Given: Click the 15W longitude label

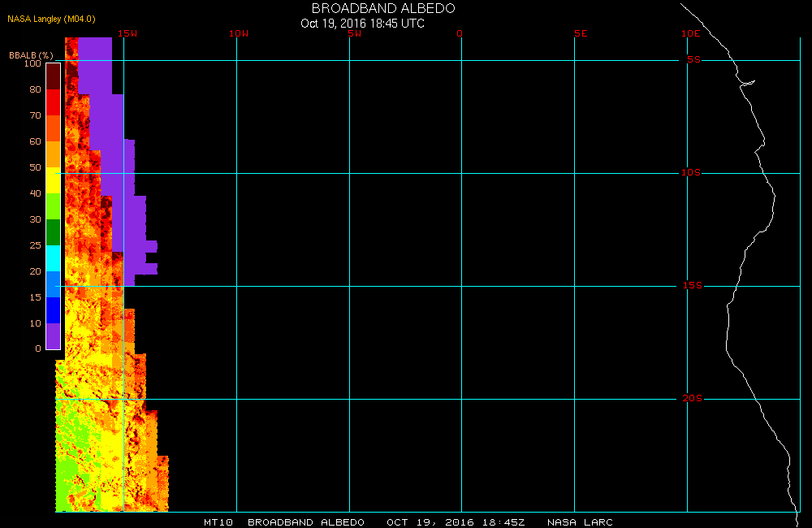Looking at the screenshot, I should click(x=127, y=33).
